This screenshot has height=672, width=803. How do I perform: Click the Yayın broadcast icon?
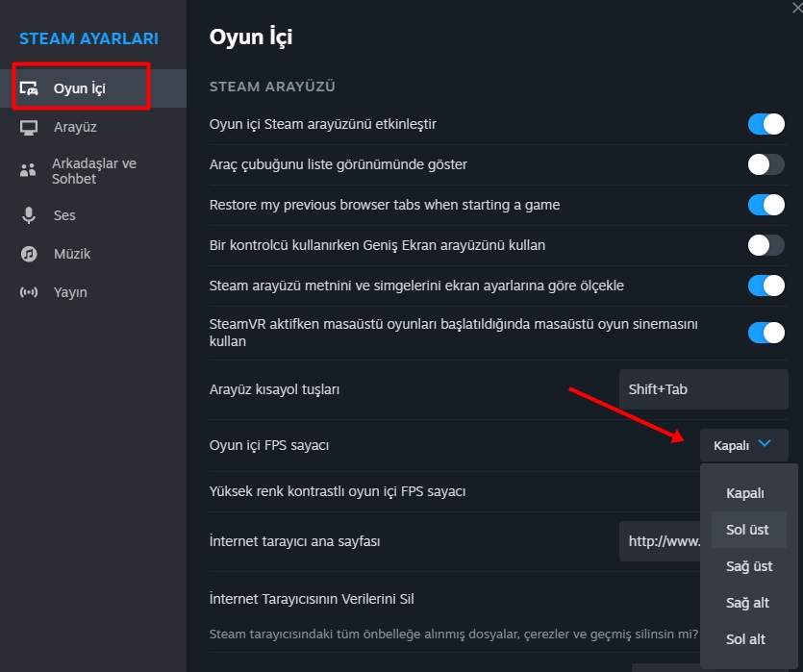[x=29, y=292]
